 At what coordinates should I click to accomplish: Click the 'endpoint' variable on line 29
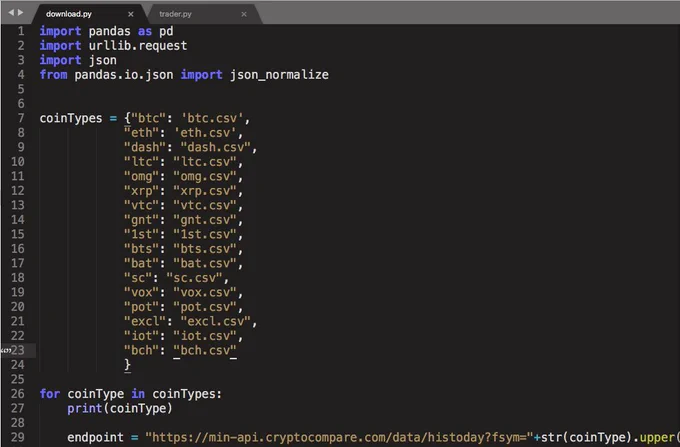[x=95, y=437]
